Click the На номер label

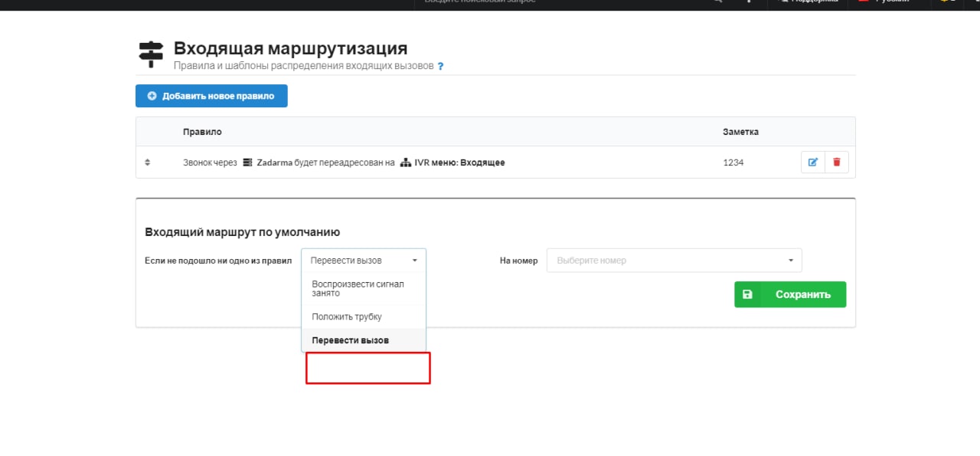[518, 261]
